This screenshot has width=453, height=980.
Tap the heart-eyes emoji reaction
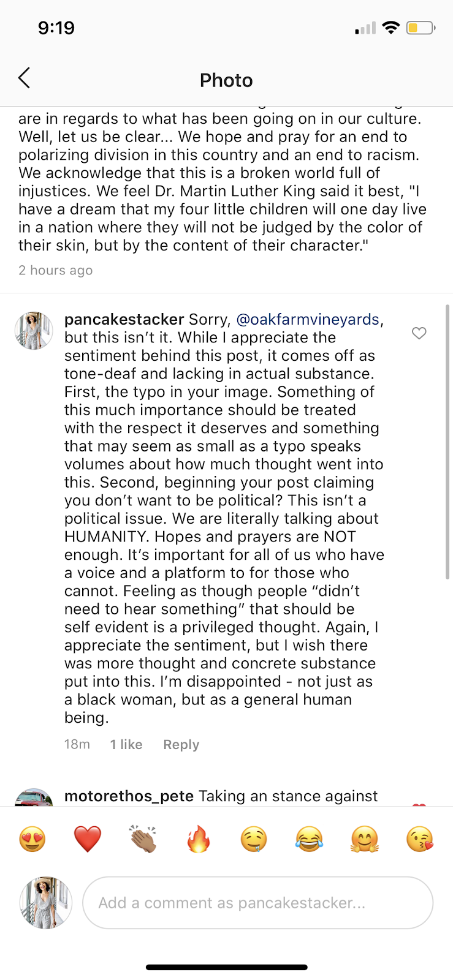pyautogui.click(x=32, y=839)
